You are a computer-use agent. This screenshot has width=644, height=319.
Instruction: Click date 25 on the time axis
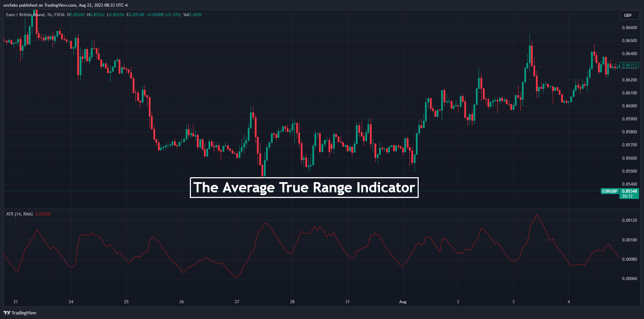[x=126, y=302]
